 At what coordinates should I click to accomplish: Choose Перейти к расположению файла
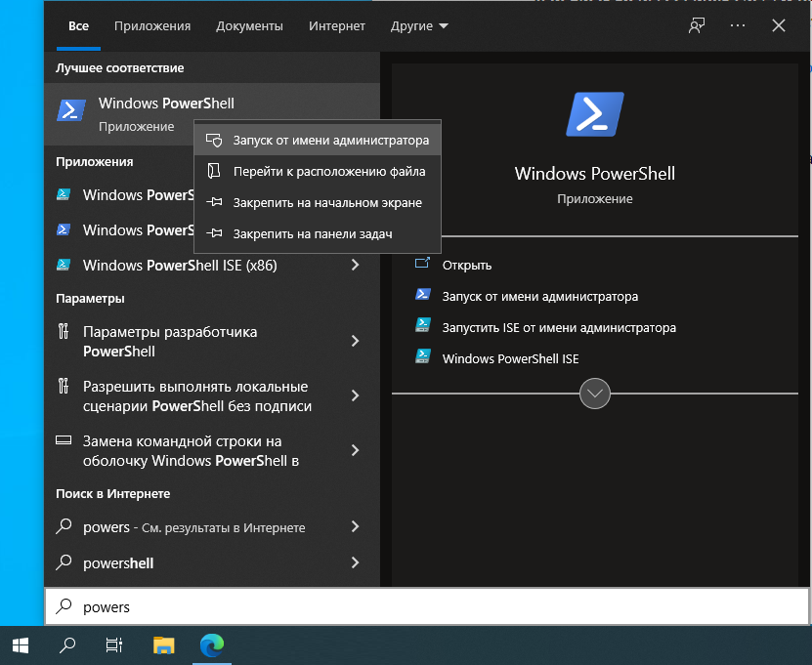tap(318, 171)
